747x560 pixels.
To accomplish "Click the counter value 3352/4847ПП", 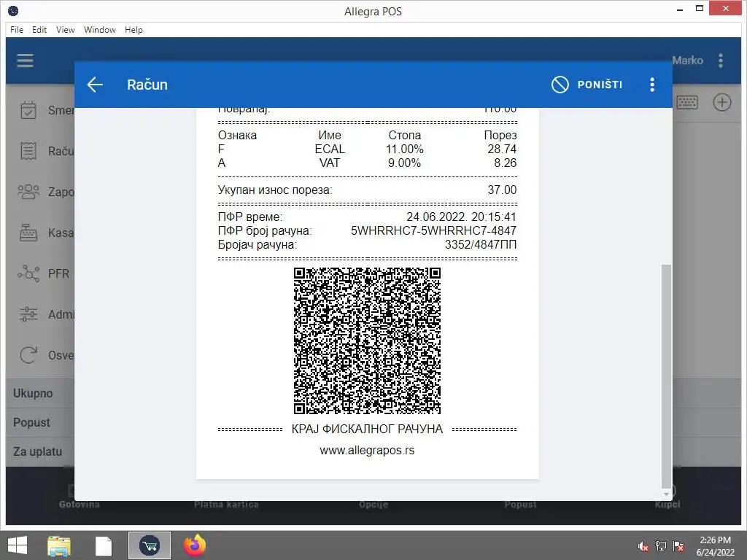I will pos(481,245).
